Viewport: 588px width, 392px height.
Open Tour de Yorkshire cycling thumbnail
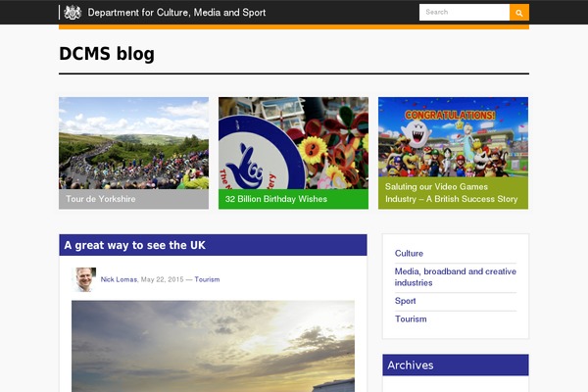(x=134, y=143)
